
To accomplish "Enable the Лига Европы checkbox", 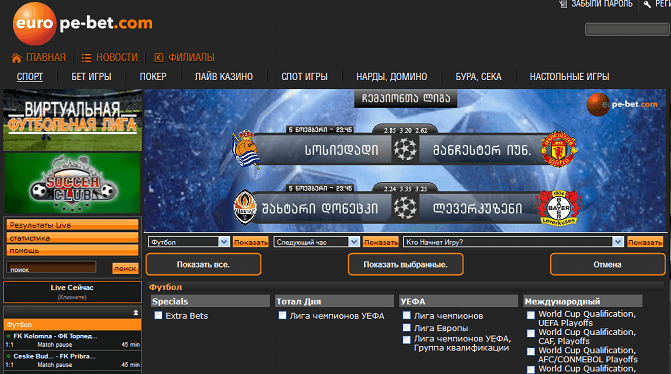I will pyautogui.click(x=407, y=328).
